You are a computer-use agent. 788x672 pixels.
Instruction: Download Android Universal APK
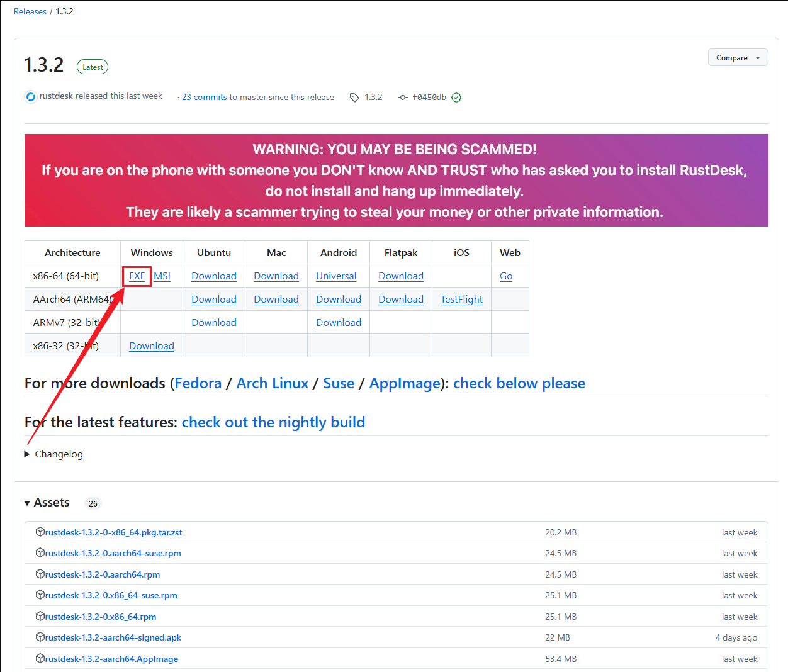click(x=336, y=276)
